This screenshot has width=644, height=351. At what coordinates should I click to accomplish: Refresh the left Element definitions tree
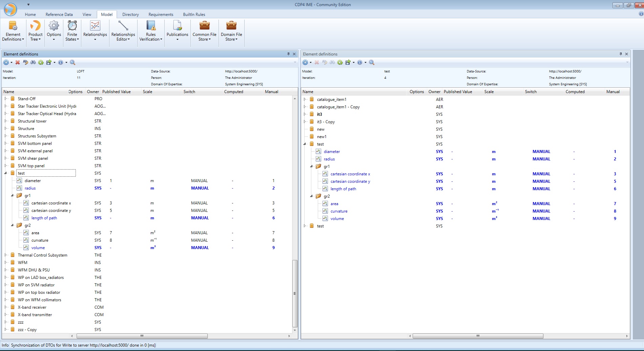pos(41,62)
